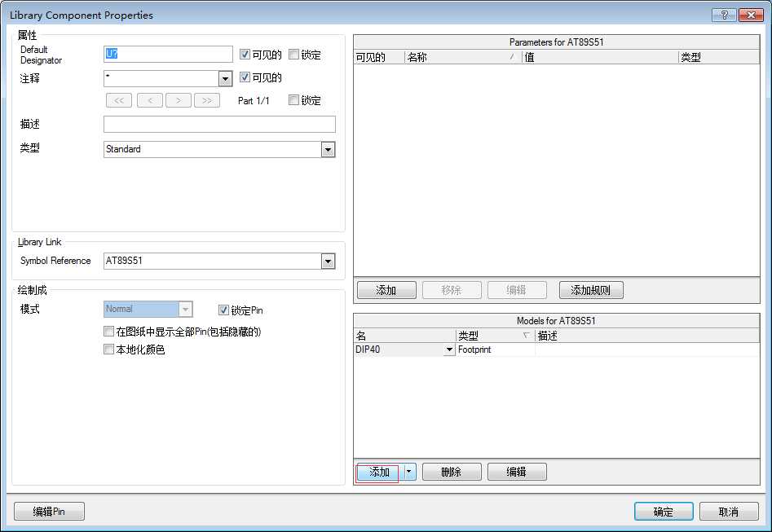This screenshot has width=772, height=532.
Task: Open the 模式 Normal dropdown
Action: pos(185,309)
